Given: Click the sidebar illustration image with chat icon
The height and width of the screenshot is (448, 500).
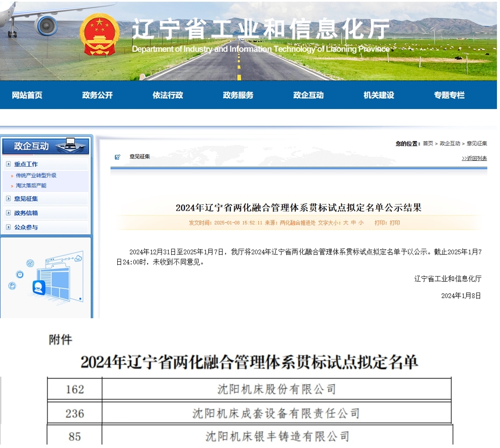Looking at the screenshot, I should pyautogui.click(x=46, y=278).
